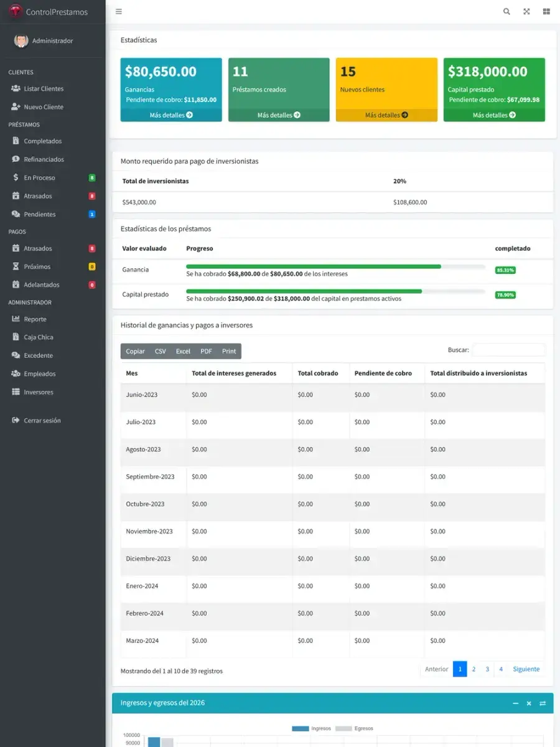Export table with Excel button
This screenshot has width=560, height=747.
pos(183,351)
